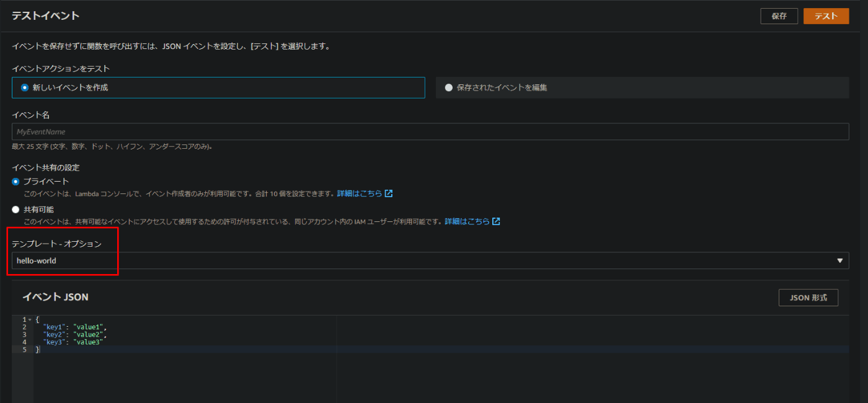Open the hello-world template dropdown

(430, 260)
